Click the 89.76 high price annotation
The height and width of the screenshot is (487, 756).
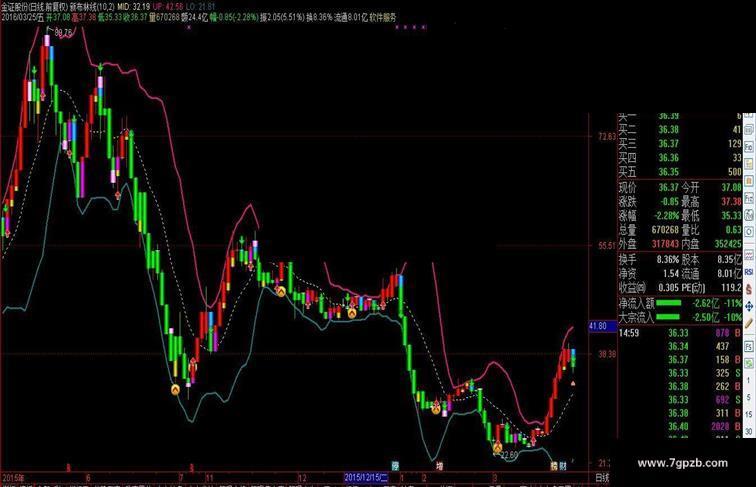(x=64, y=33)
